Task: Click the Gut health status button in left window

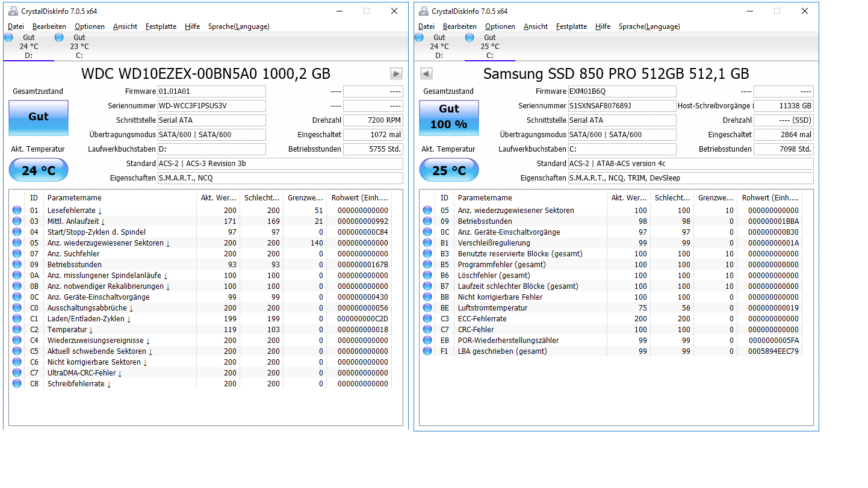Action: tap(39, 117)
